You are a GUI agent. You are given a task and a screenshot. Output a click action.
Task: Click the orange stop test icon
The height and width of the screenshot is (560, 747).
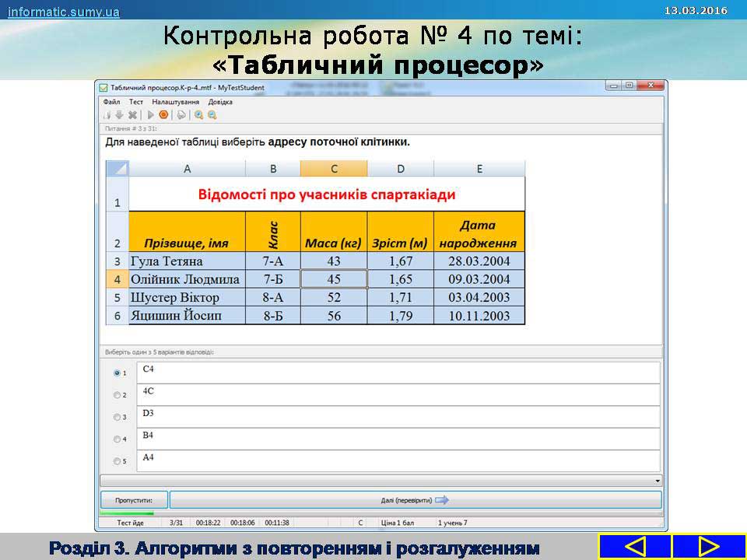pos(163,115)
